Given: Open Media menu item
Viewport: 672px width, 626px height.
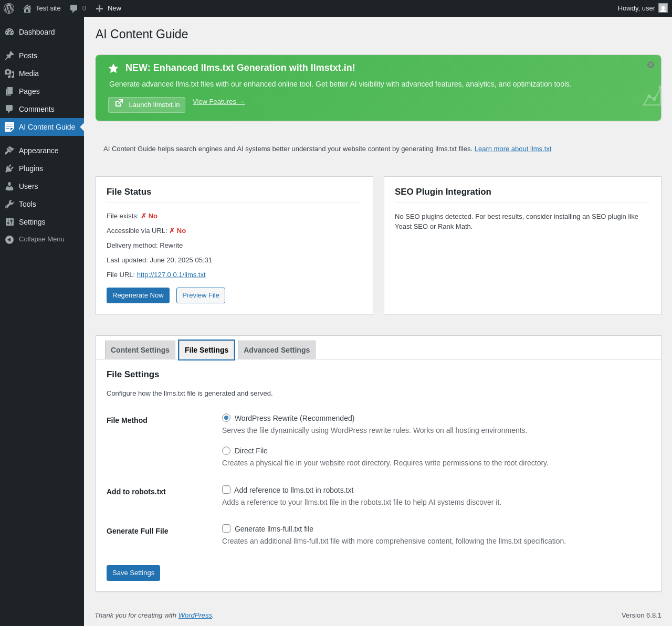Looking at the screenshot, I should 42,73.
